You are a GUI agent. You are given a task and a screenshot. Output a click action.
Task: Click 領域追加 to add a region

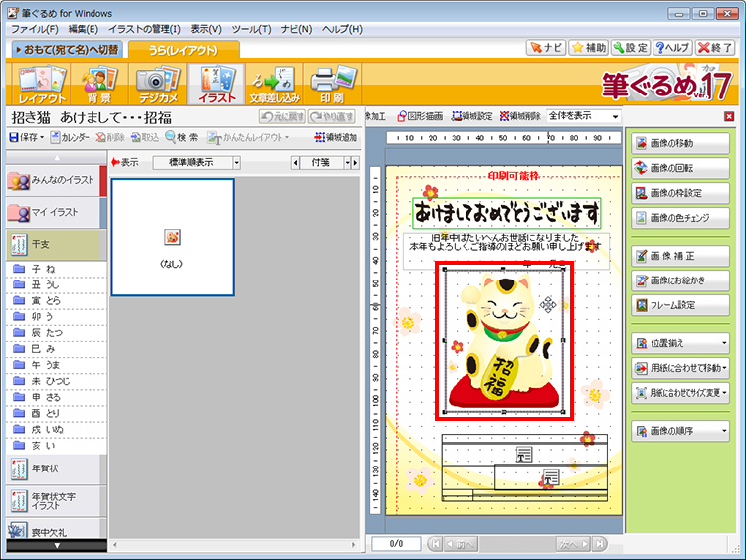[335, 137]
